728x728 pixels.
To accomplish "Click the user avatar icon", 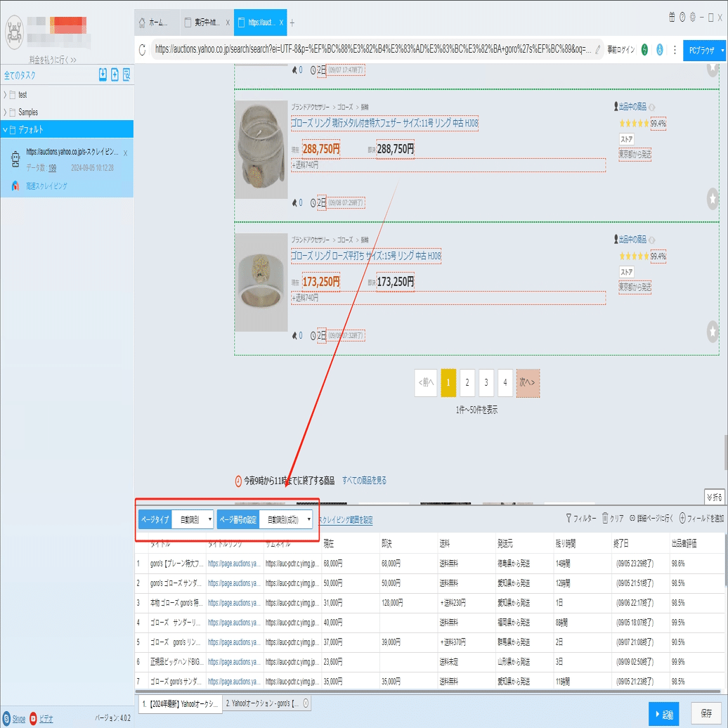I will click(14, 32).
